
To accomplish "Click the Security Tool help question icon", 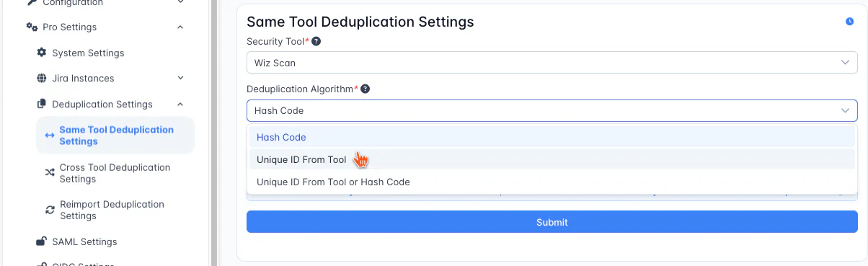I will [x=316, y=42].
